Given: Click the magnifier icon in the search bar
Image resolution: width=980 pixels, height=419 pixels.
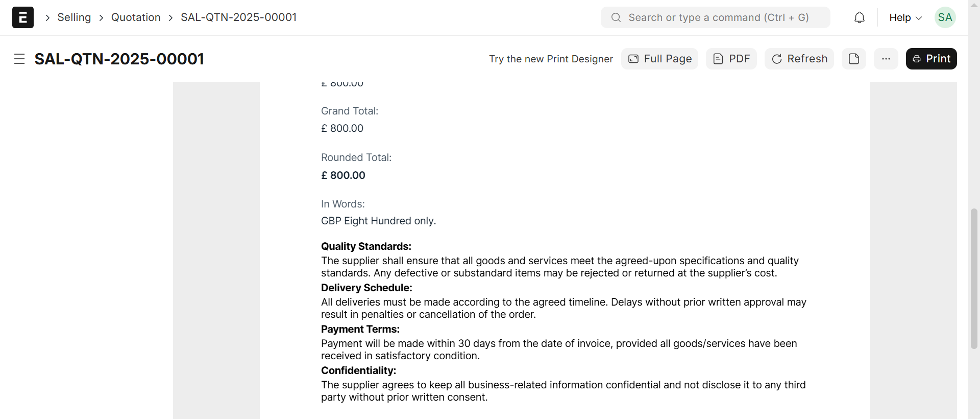Looking at the screenshot, I should click(x=616, y=17).
